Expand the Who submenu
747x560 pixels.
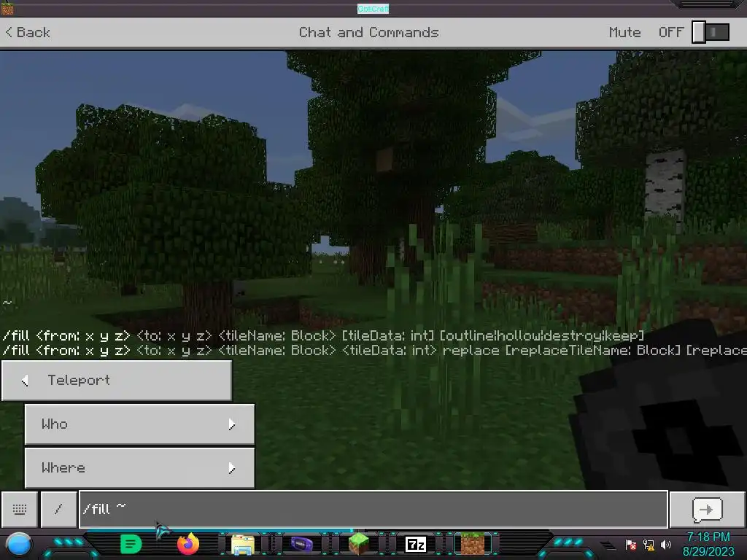click(139, 424)
